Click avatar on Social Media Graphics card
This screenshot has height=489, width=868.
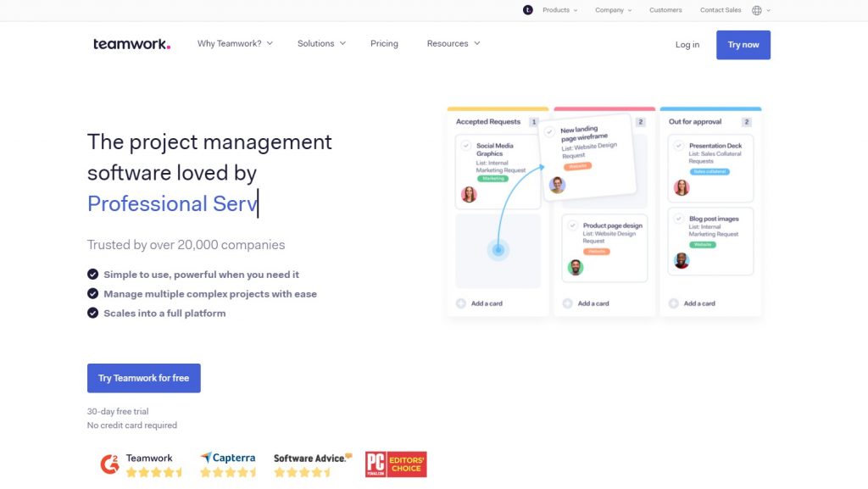pyautogui.click(x=469, y=194)
